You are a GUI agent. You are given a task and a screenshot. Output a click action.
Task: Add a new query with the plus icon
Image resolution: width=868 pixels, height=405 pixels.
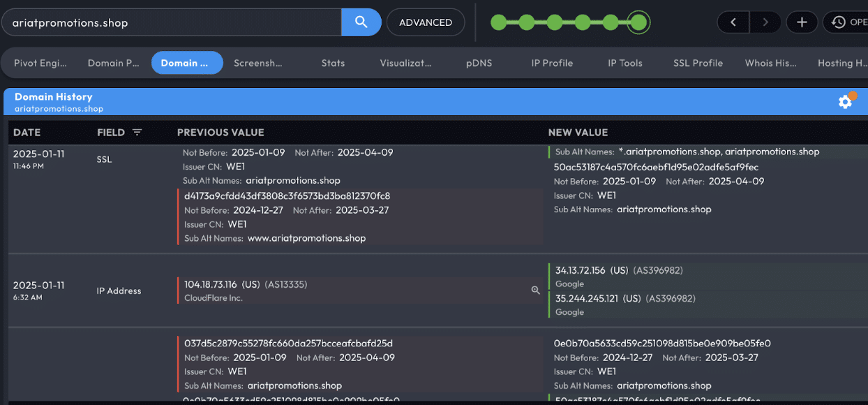pyautogui.click(x=802, y=22)
